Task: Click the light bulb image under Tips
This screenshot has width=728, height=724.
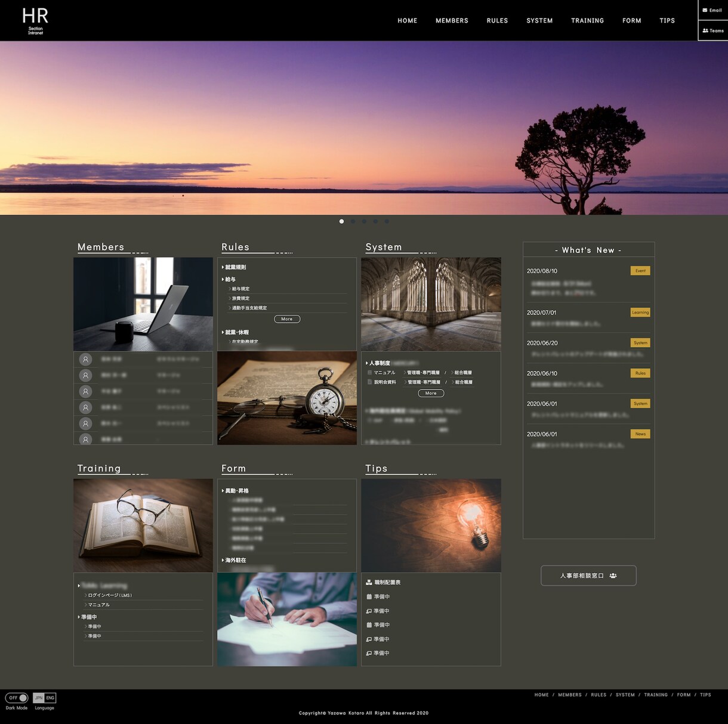Action: [431, 525]
